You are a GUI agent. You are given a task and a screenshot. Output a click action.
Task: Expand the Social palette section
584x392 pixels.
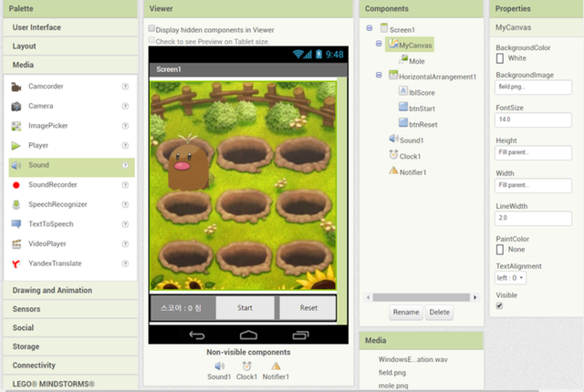click(70, 327)
